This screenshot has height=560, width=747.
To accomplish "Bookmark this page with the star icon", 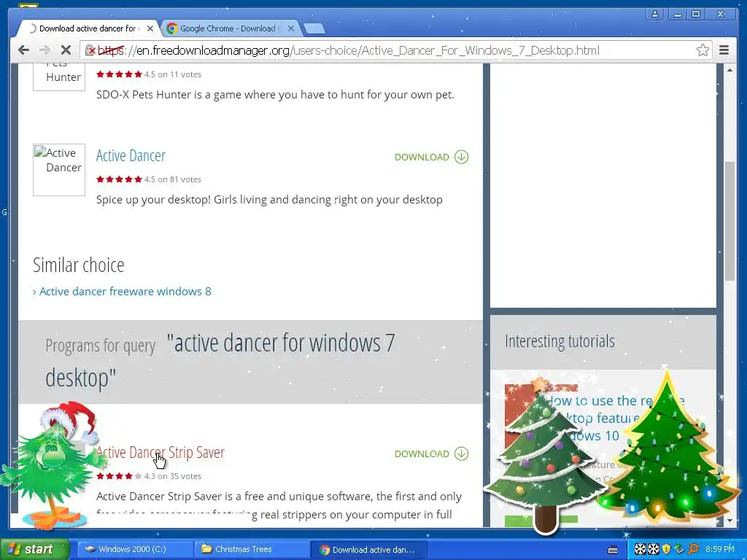I will point(703,50).
